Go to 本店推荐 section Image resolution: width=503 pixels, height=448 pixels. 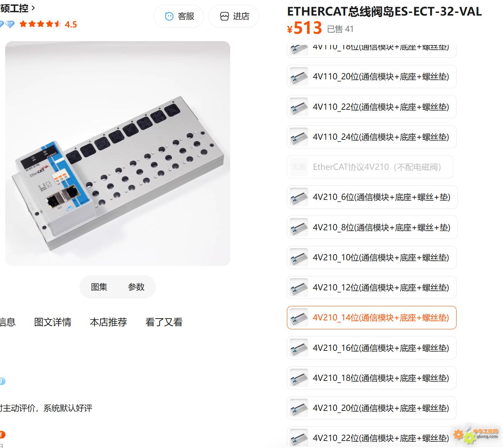tap(108, 322)
